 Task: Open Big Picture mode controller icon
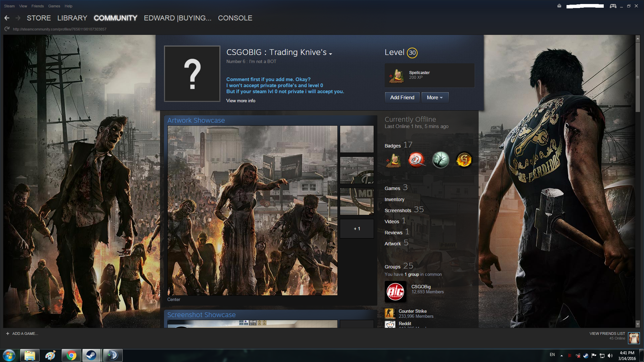pyautogui.click(x=613, y=6)
